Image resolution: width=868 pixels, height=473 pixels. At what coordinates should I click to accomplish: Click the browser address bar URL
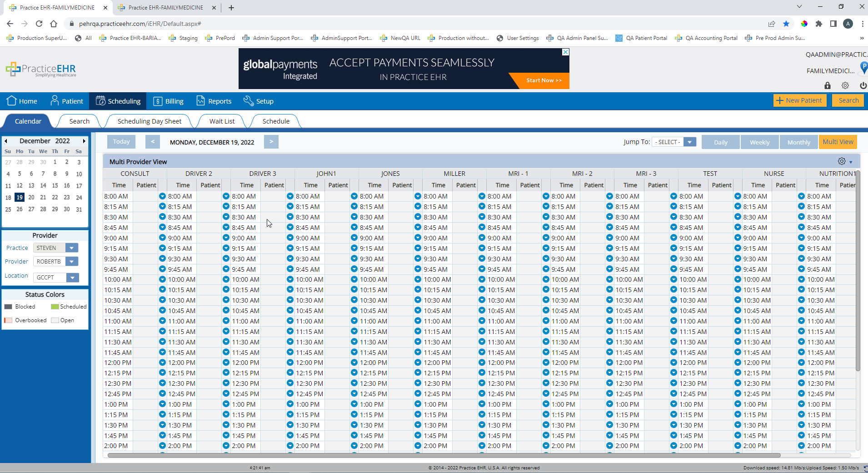[140, 24]
